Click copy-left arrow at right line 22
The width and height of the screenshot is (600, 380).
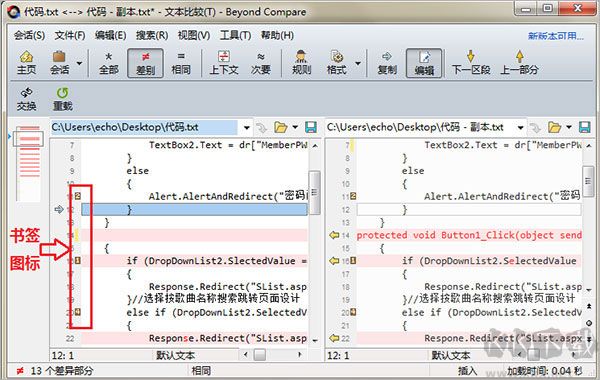tap(334, 338)
